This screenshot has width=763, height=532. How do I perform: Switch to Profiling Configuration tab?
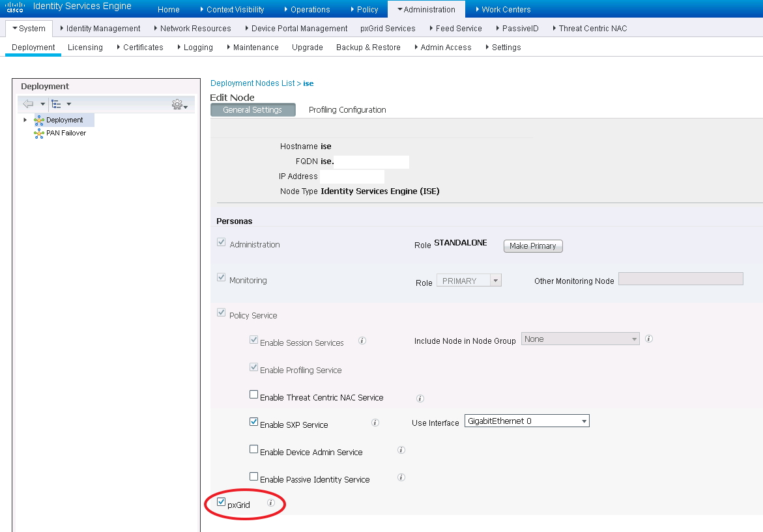pyautogui.click(x=347, y=110)
